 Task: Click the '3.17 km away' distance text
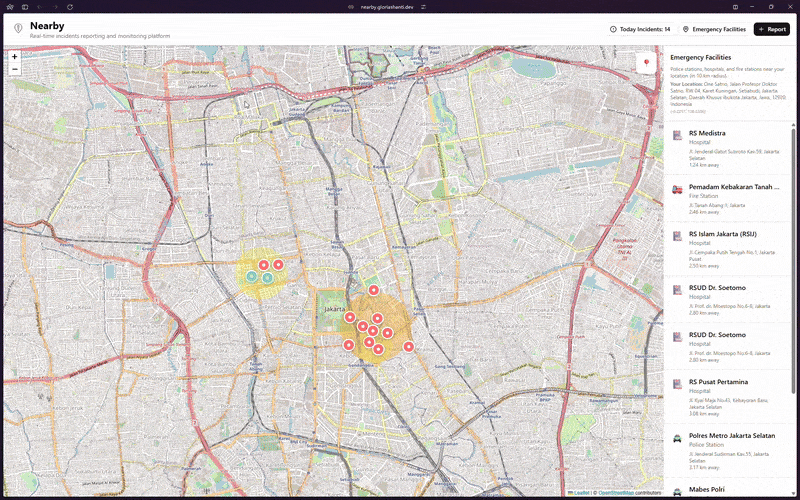[x=704, y=468]
